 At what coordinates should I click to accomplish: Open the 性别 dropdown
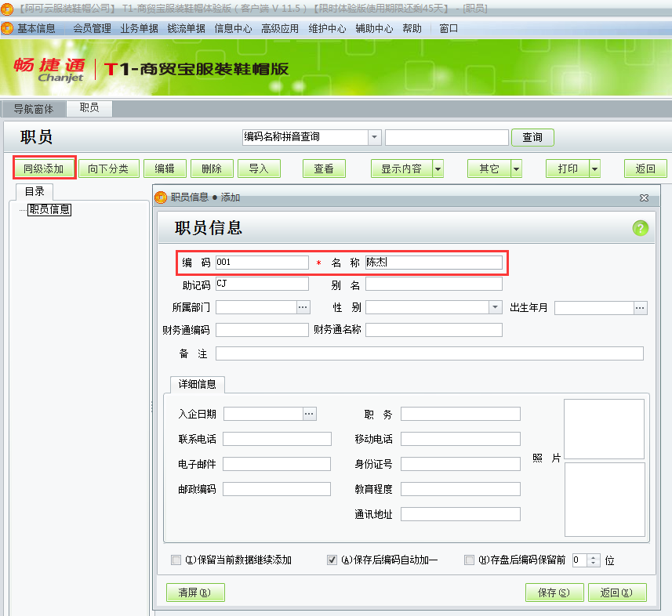pos(495,307)
